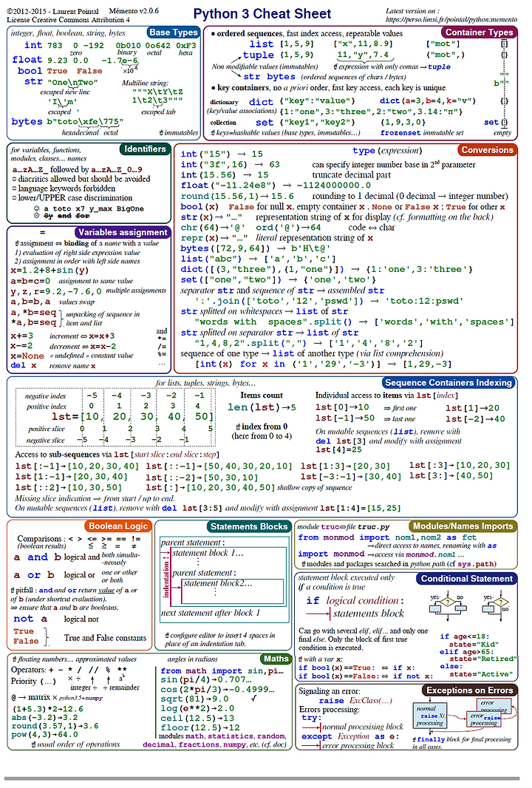Click the Exceptions on Errors header
The image size is (532, 788).
coord(469,690)
